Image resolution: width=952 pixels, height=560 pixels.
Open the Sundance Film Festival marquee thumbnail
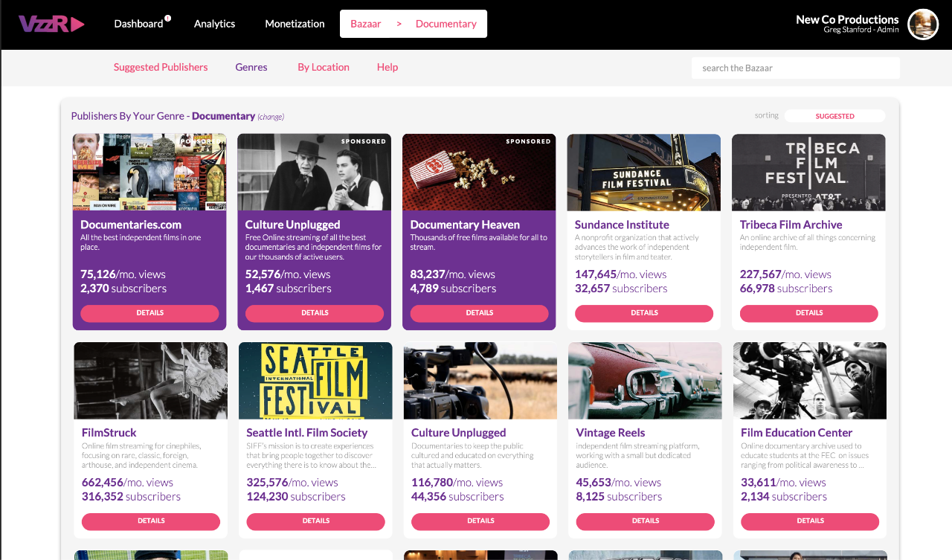pos(644,172)
